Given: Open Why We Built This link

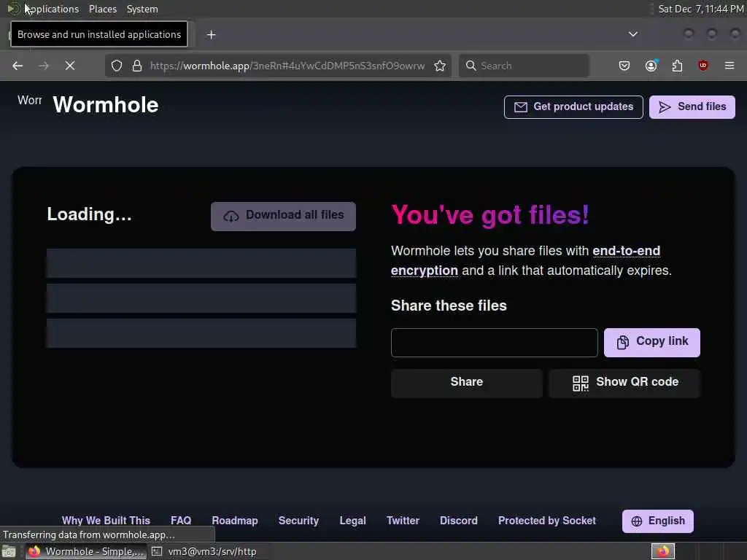Looking at the screenshot, I should (x=106, y=521).
